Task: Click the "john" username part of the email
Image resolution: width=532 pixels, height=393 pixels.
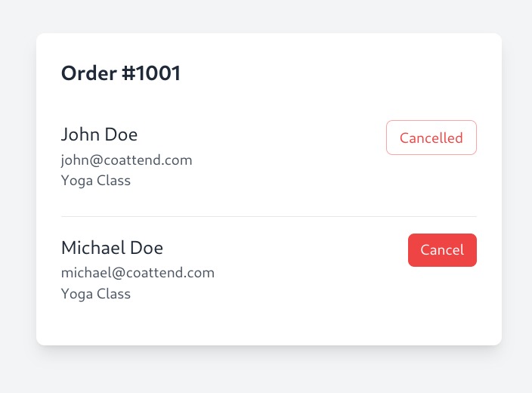Action: (x=73, y=160)
